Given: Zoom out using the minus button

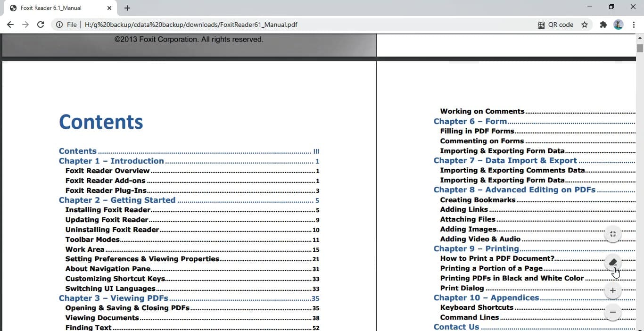Looking at the screenshot, I should (x=612, y=312).
